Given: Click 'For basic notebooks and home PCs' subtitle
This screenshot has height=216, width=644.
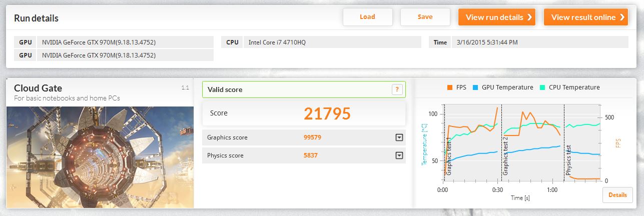Looking at the screenshot, I should click(67, 98).
